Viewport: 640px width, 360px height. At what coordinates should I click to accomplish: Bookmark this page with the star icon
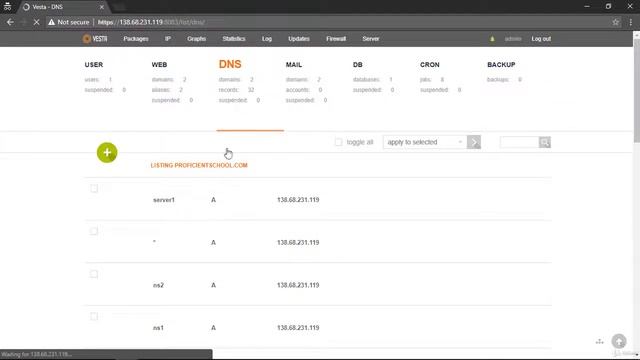(x=616, y=22)
